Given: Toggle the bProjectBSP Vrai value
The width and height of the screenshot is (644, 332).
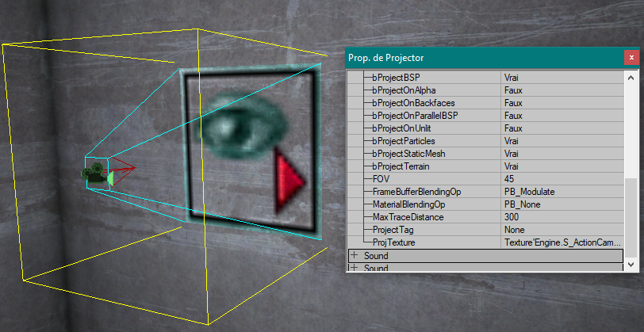Looking at the screenshot, I should click(x=562, y=77).
